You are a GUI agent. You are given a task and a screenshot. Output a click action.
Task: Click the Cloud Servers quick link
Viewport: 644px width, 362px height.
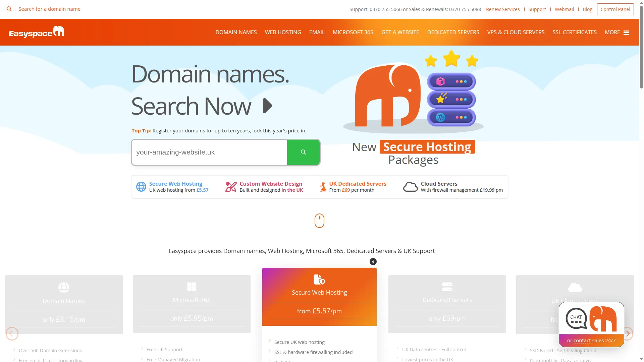pyautogui.click(x=439, y=184)
